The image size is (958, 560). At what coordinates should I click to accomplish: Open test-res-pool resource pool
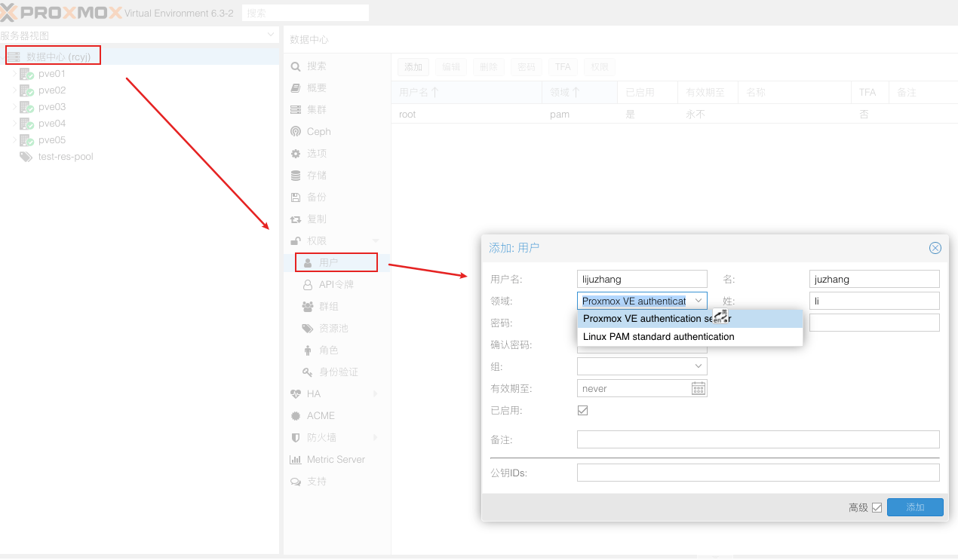[66, 157]
